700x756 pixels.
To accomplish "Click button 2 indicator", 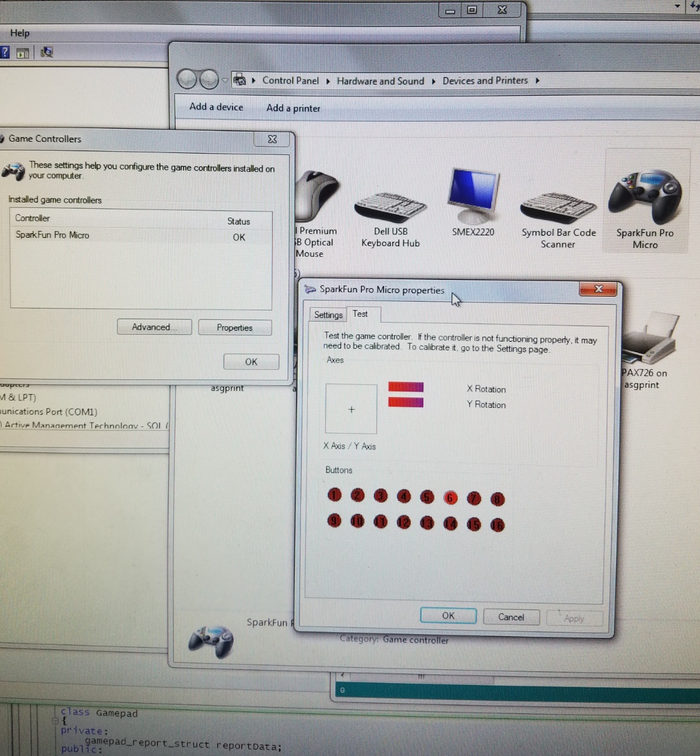I will 358,495.
